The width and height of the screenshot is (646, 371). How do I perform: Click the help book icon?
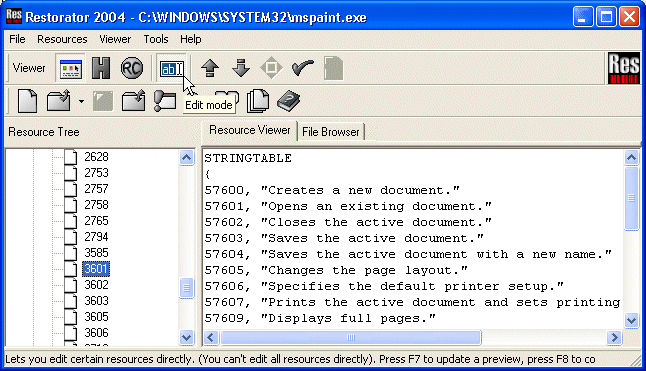(x=288, y=101)
